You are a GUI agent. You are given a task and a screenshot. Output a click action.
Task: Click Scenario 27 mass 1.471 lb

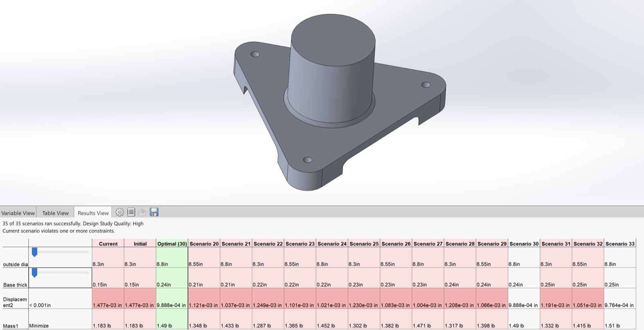[x=428, y=319]
